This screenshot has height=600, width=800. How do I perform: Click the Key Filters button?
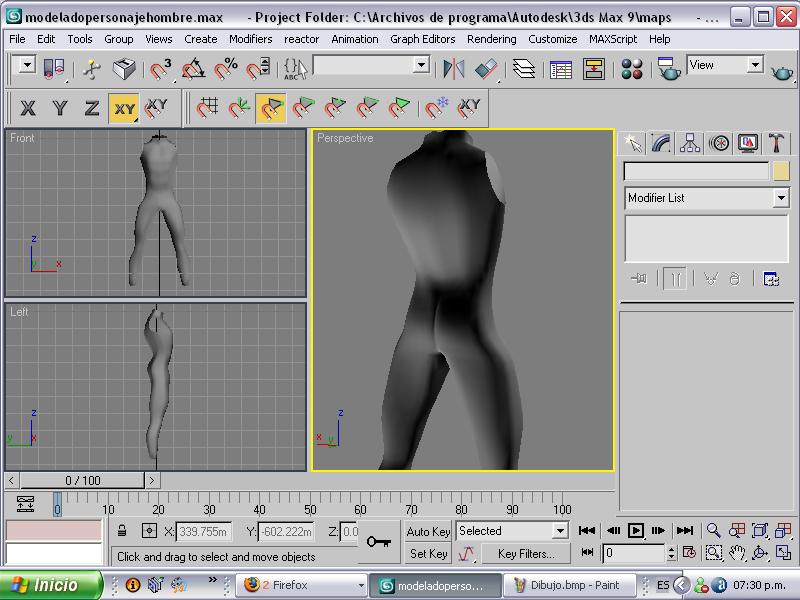[526, 554]
